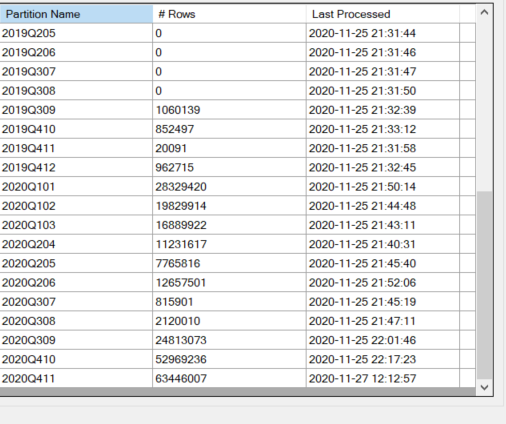The height and width of the screenshot is (424, 506).
Task: Click row count 52969236
Action: click(181, 359)
